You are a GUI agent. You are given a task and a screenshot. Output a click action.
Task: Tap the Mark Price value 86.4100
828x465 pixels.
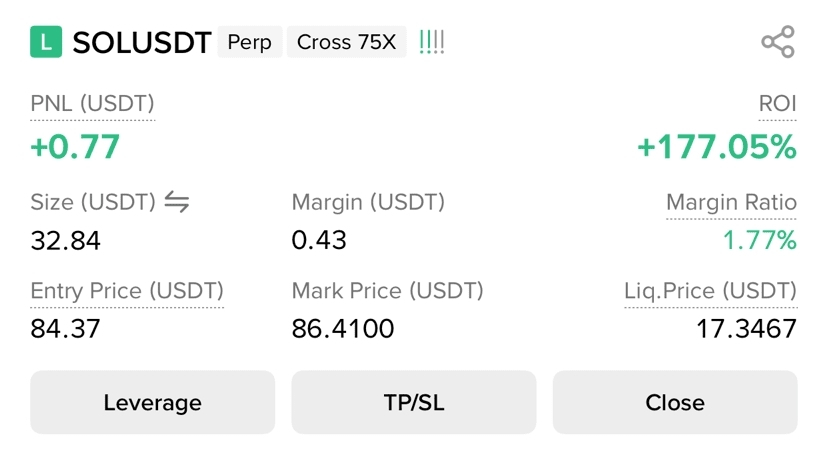[342, 328]
